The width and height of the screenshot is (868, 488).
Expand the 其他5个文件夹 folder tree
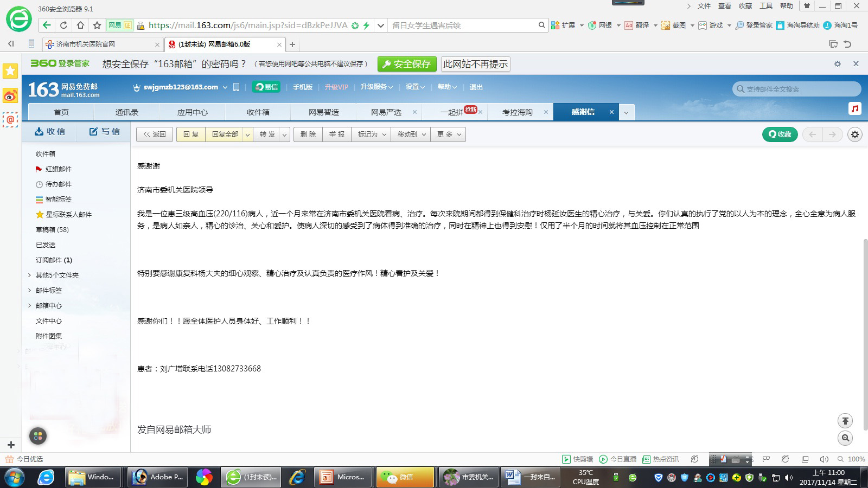pos(29,275)
